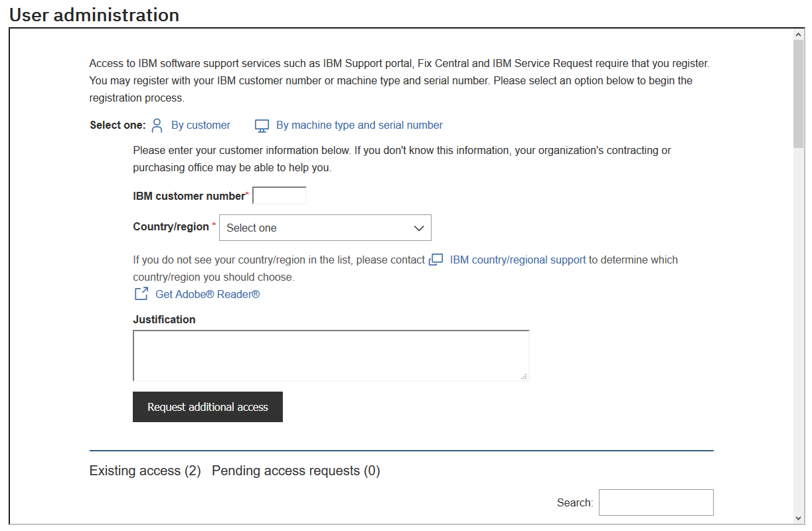This screenshot has width=812, height=531.
Task: Open IBM country/regional support link
Action: click(x=518, y=260)
